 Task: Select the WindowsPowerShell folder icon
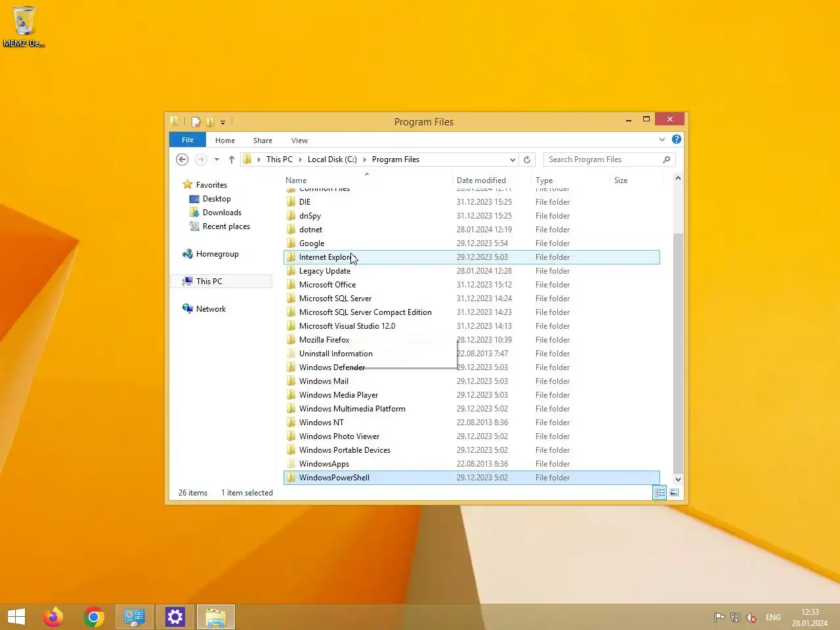pos(291,478)
